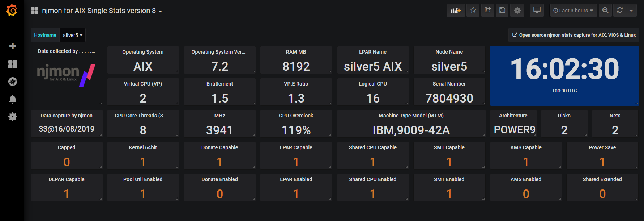Zoom out the time range

click(x=605, y=11)
